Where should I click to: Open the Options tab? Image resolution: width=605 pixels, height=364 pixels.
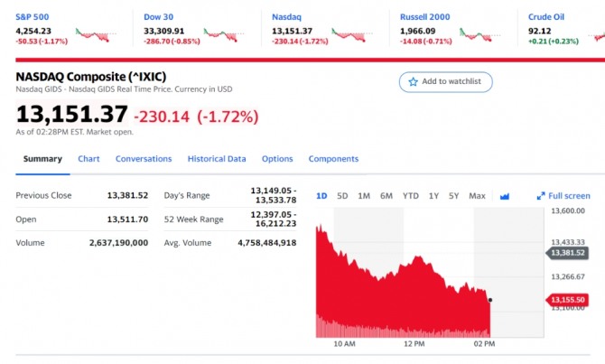point(277,159)
